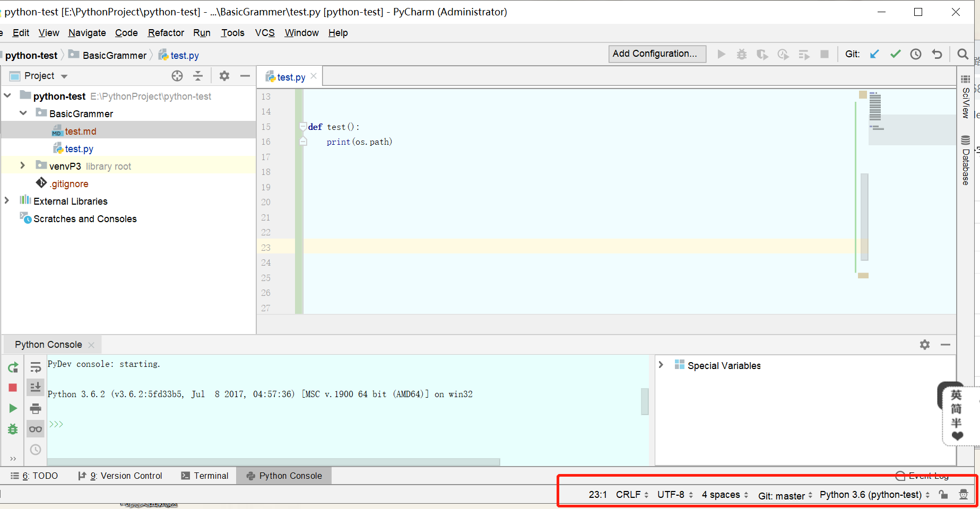Viewport: 980px width, 509px height.
Task: Open Python 3.6 interpreter selector
Action: pyautogui.click(x=874, y=495)
